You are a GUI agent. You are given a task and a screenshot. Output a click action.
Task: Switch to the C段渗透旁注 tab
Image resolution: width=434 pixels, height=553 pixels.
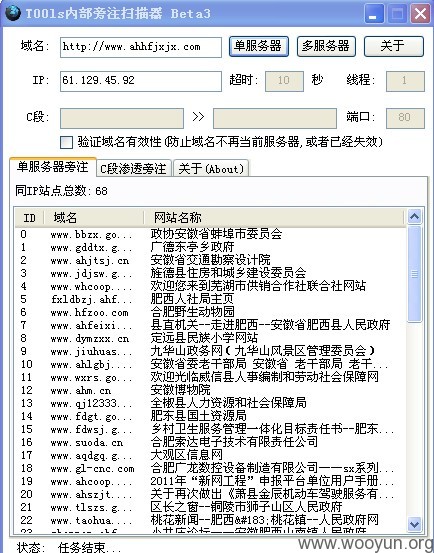click(x=134, y=168)
